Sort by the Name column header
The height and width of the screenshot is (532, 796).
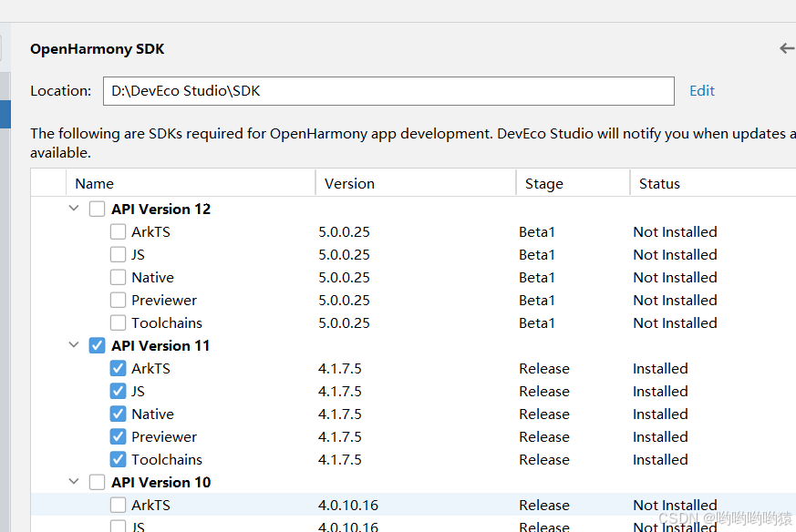coord(95,184)
